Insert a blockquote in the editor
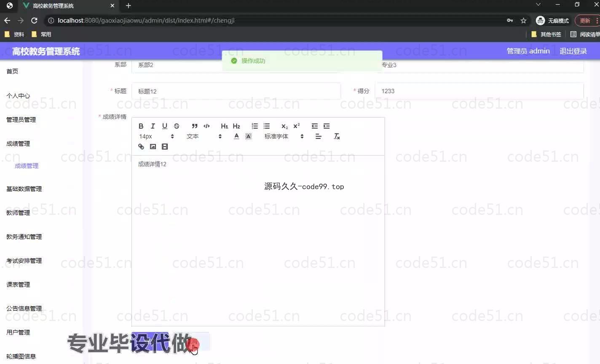The height and width of the screenshot is (364, 600). click(x=195, y=126)
